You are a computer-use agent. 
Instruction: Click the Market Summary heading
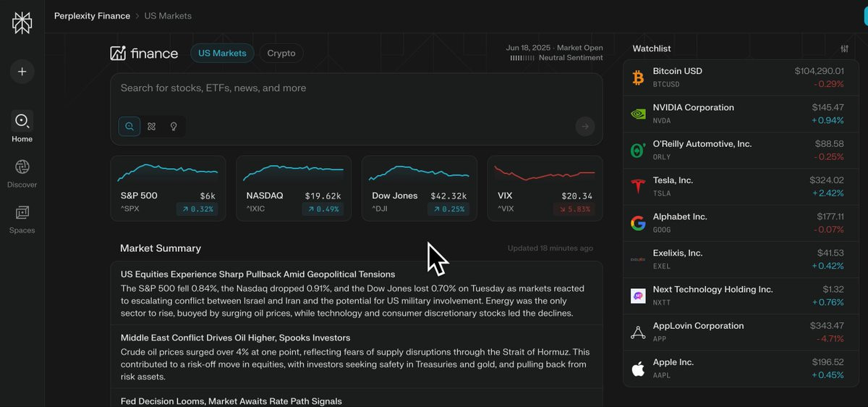click(161, 248)
